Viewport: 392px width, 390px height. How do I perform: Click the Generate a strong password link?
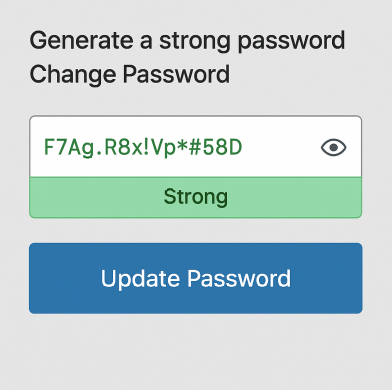coord(187,41)
